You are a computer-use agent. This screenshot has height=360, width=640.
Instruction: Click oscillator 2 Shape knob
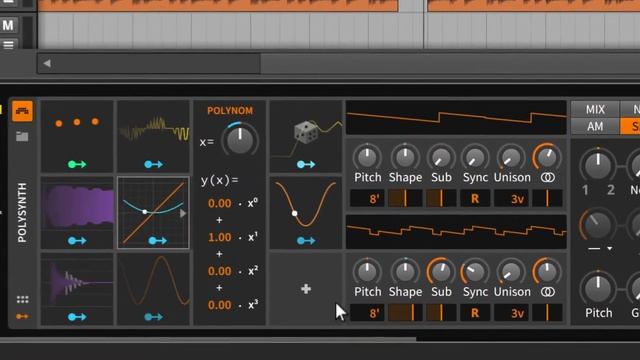coord(405,271)
